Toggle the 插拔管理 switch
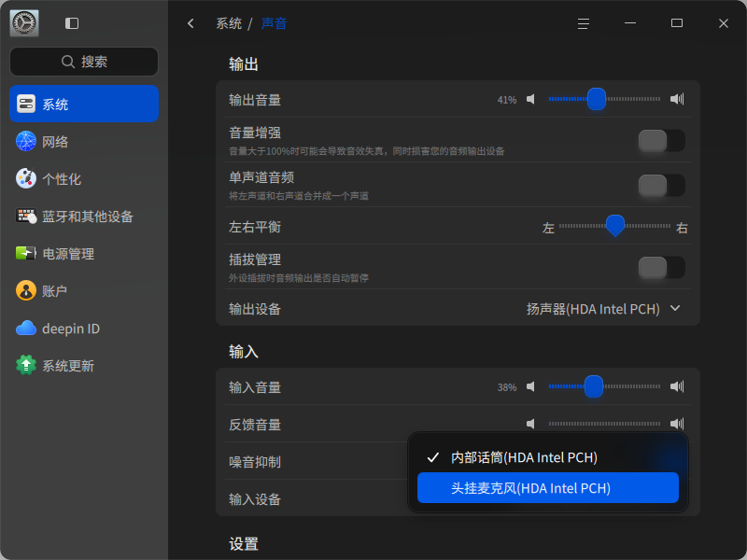747x560 pixels. pyautogui.click(x=662, y=268)
